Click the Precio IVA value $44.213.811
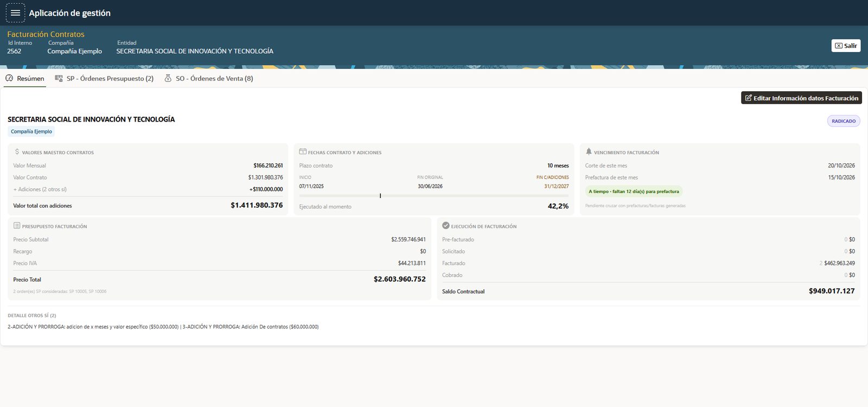This screenshot has width=868, height=407. pos(412,263)
